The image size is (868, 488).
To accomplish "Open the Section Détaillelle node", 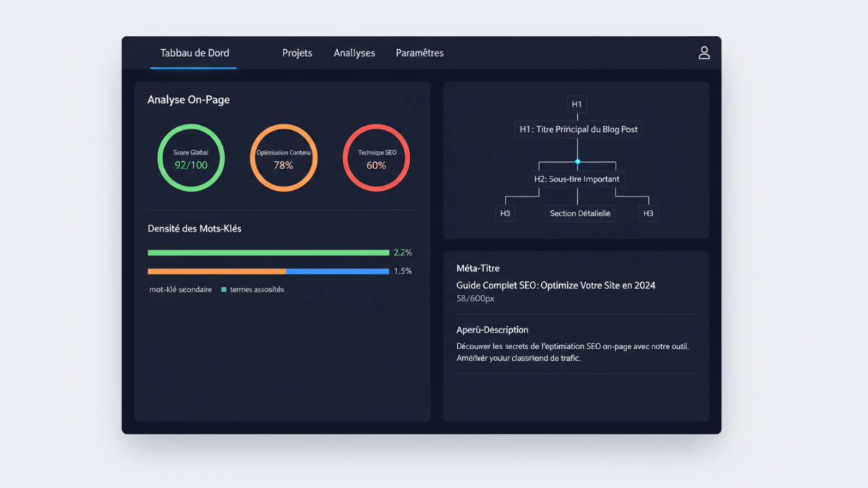I will point(579,213).
